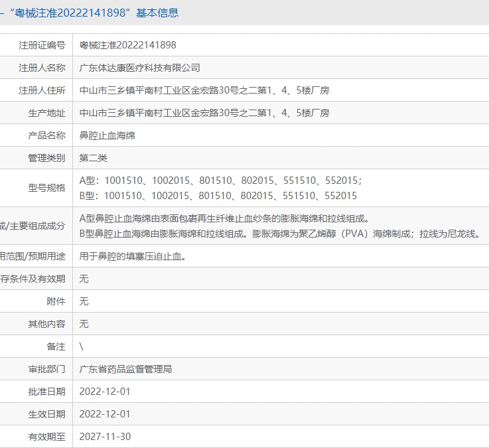Click the 管理类别 label

47,158
